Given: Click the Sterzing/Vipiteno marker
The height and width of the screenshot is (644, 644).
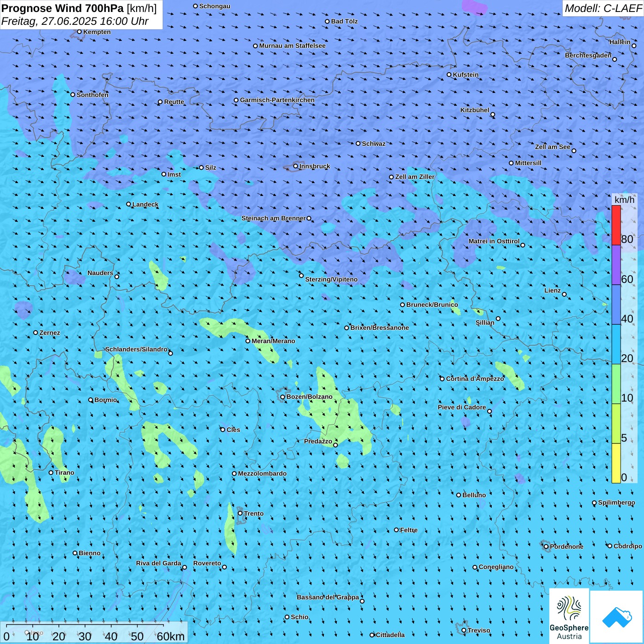Looking at the screenshot, I should (x=301, y=276).
